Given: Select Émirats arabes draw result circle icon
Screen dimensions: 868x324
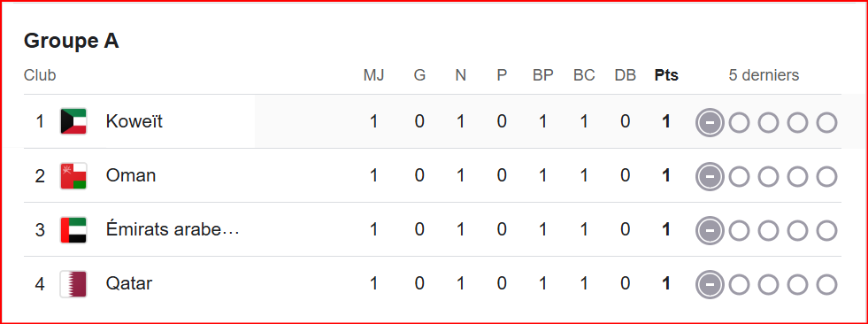Looking at the screenshot, I should coord(710,230).
